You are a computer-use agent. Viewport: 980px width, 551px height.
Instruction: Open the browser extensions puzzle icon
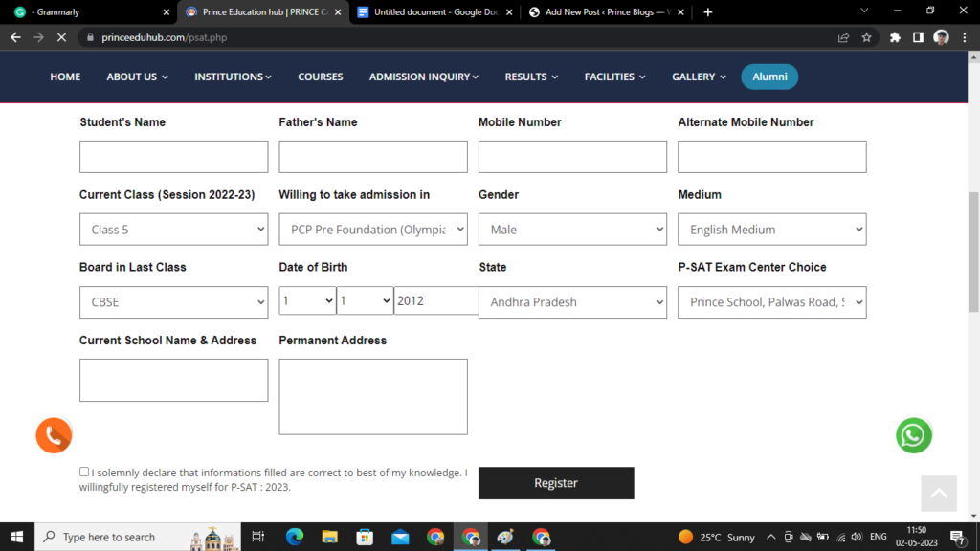click(x=895, y=37)
